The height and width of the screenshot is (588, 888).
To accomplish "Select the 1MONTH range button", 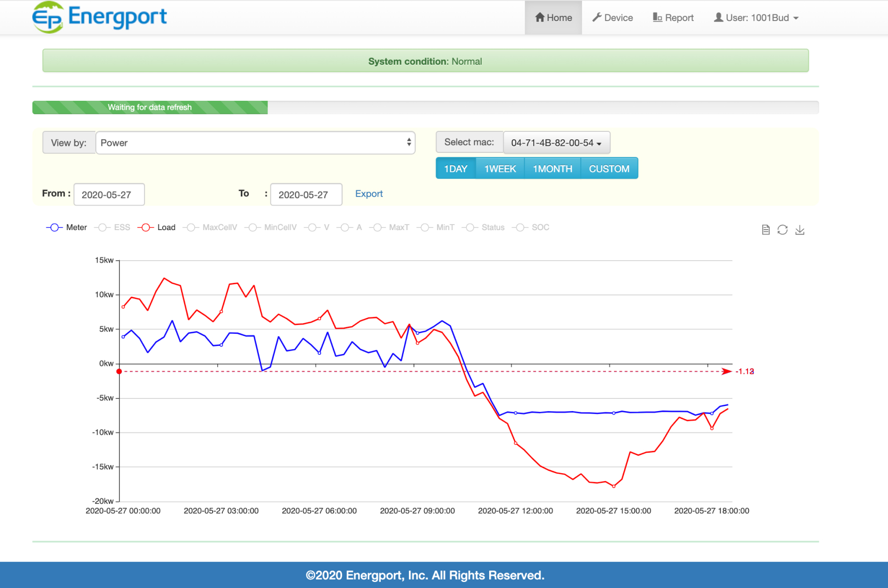I will coord(552,168).
